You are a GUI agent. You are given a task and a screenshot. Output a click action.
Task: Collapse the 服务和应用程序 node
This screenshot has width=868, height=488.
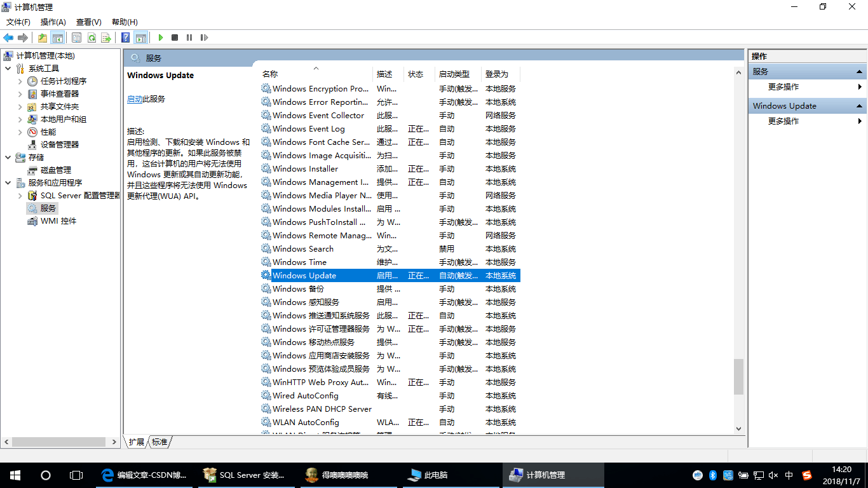(x=8, y=183)
